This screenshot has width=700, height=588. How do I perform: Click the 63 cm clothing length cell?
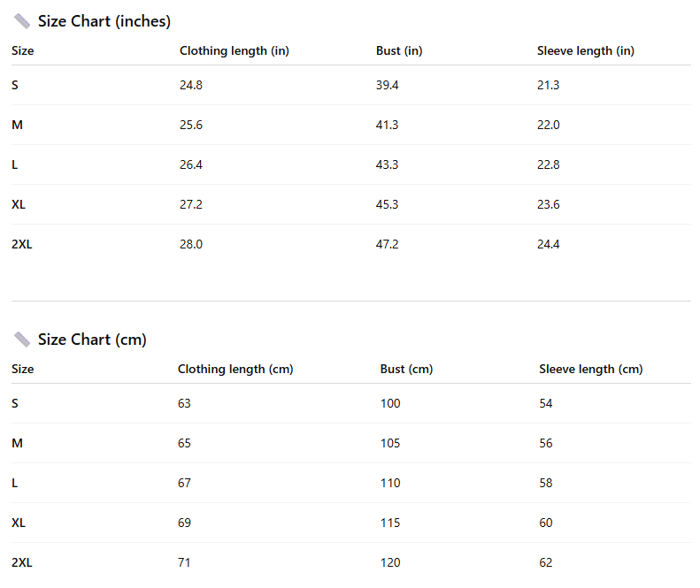click(184, 403)
